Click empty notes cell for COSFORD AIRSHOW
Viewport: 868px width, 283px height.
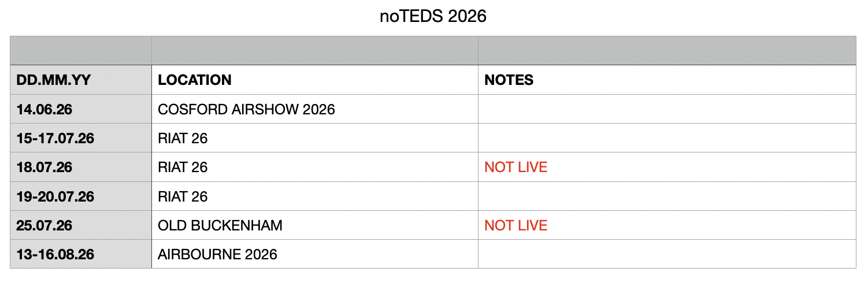tap(666, 109)
